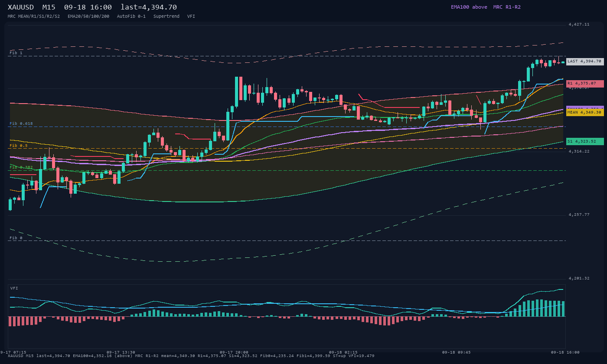Click the 'last=4,394.70' header value

[x=149, y=7]
